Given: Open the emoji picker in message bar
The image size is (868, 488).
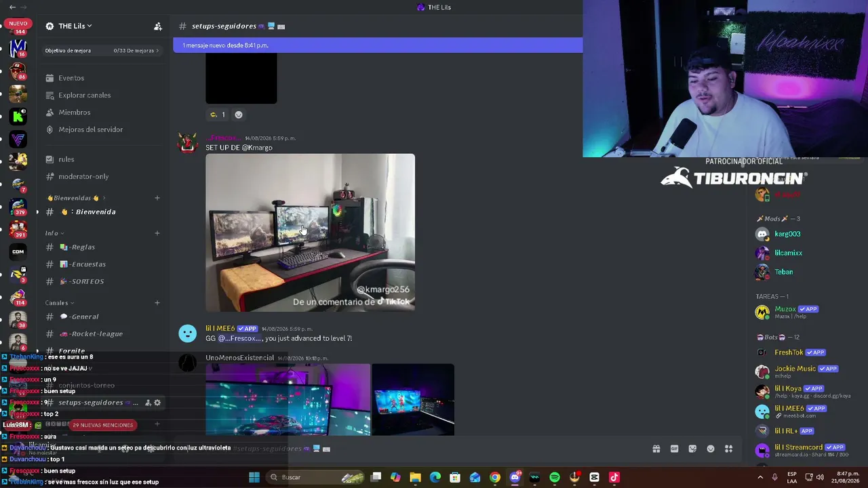Looking at the screenshot, I should pos(711,449).
